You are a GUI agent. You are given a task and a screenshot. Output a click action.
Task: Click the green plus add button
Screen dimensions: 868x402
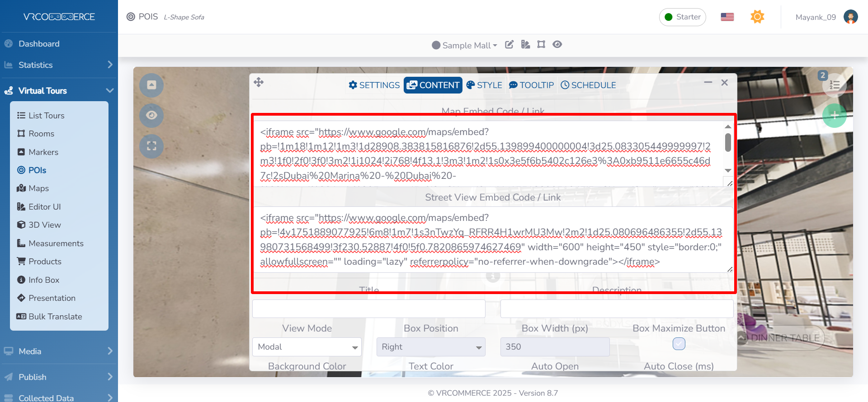tap(834, 116)
